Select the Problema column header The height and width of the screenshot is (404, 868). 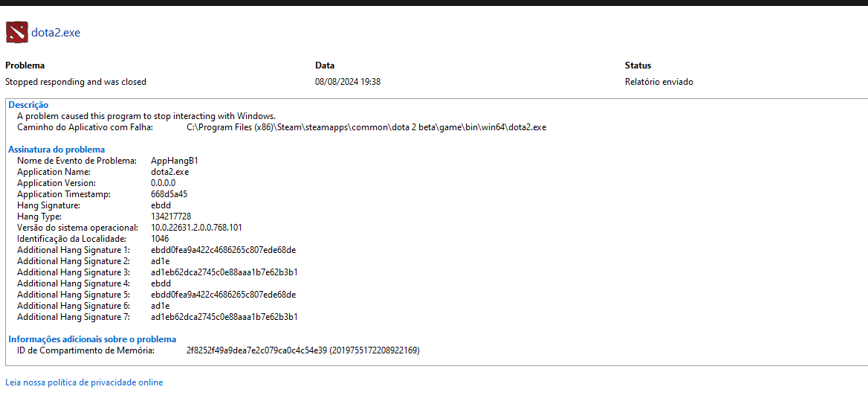pyautogui.click(x=25, y=65)
